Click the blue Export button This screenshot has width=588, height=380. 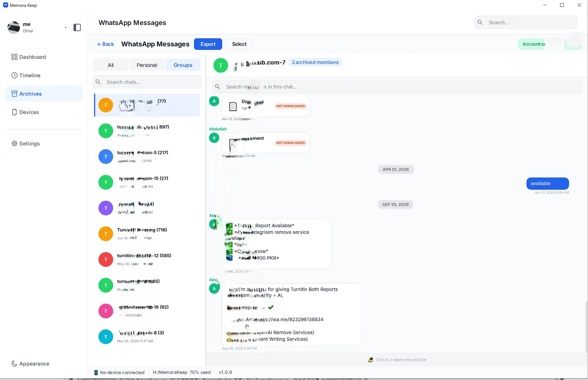tap(208, 44)
